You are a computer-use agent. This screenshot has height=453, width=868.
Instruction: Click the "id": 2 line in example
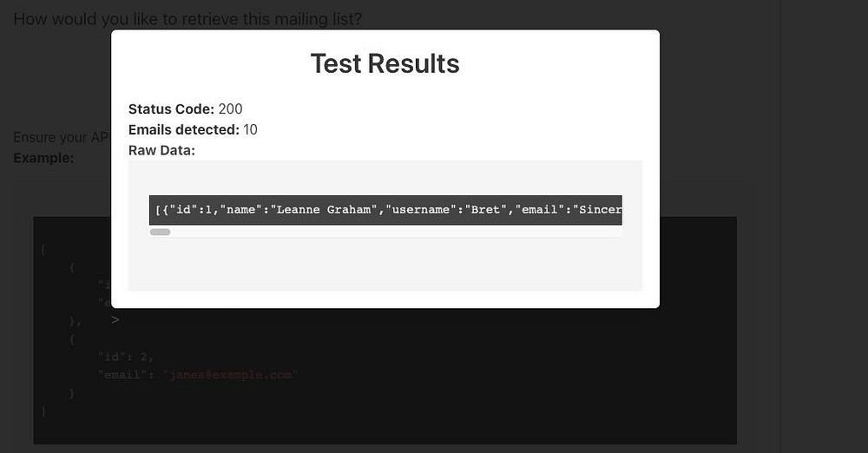click(127, 355)
